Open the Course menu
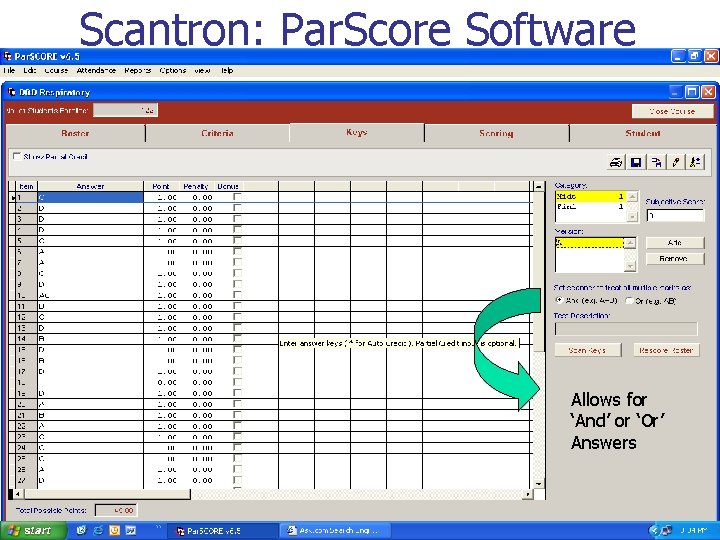Screen dimensions: 720x540 56,70
